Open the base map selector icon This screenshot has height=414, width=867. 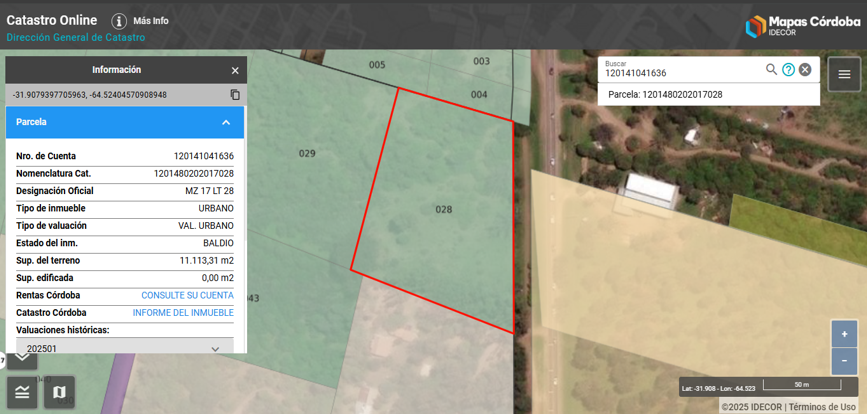point(59,392)
